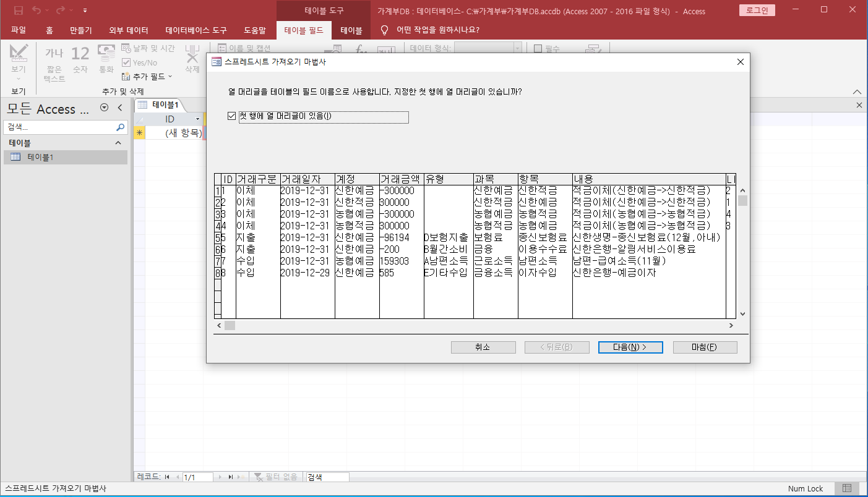Viewport: 868px width, 497px height.
Task: Click the lightbulb Tell Me icon
Action: pyautogui.click(x=385, y=30)
